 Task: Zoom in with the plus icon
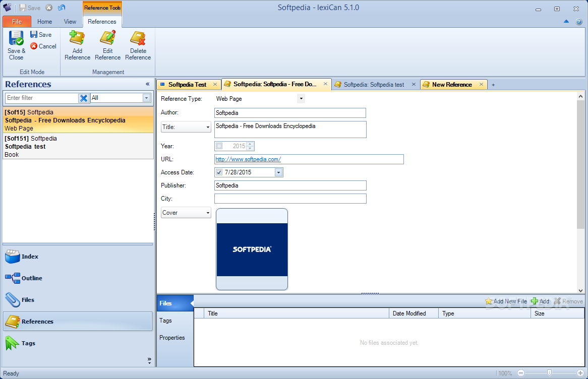pos(580,373)
